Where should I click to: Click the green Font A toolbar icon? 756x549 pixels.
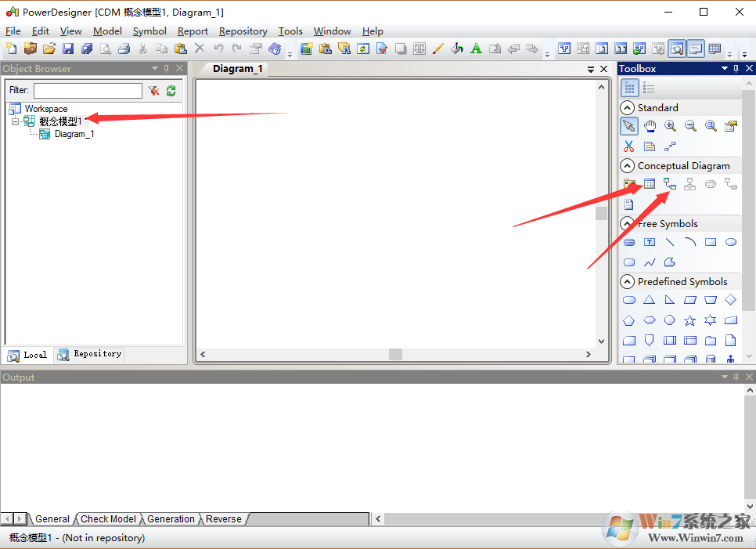(476, 49)
